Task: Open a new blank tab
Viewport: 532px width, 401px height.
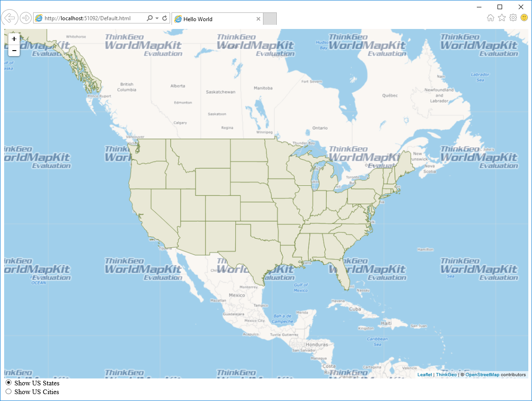Action: tap(270, 19)
